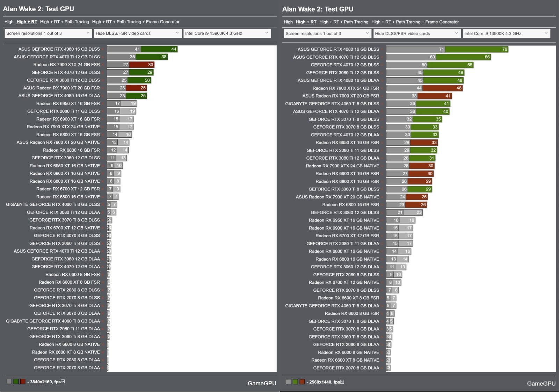Image resolution: width=559 pixels, height=392 pixels.
Task: Open the Frame Generator tab in the 2560x1440 chart
Action: pyautogui.click(x=415, y=22)
